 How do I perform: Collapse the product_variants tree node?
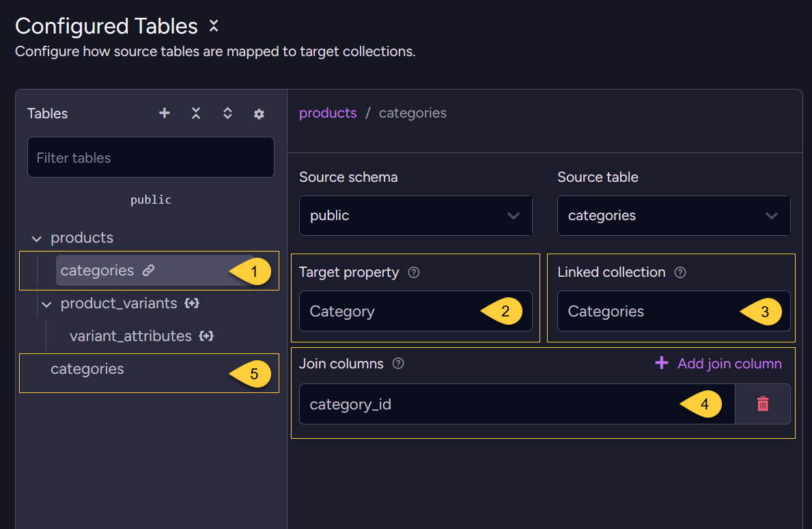[x=46, y=304]
